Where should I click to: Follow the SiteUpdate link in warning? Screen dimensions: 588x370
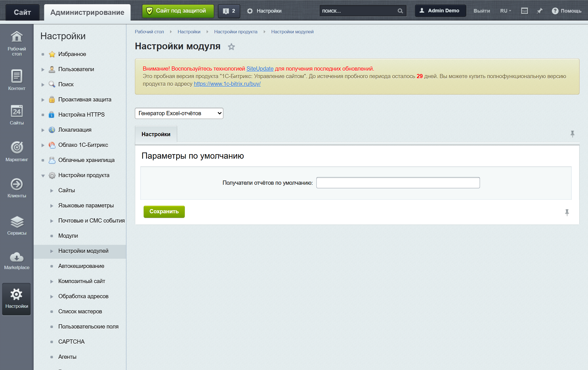pos(260,69)
